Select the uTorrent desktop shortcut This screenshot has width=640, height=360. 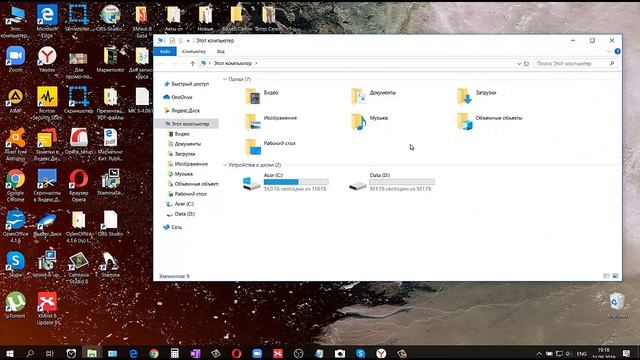point(16,305)
